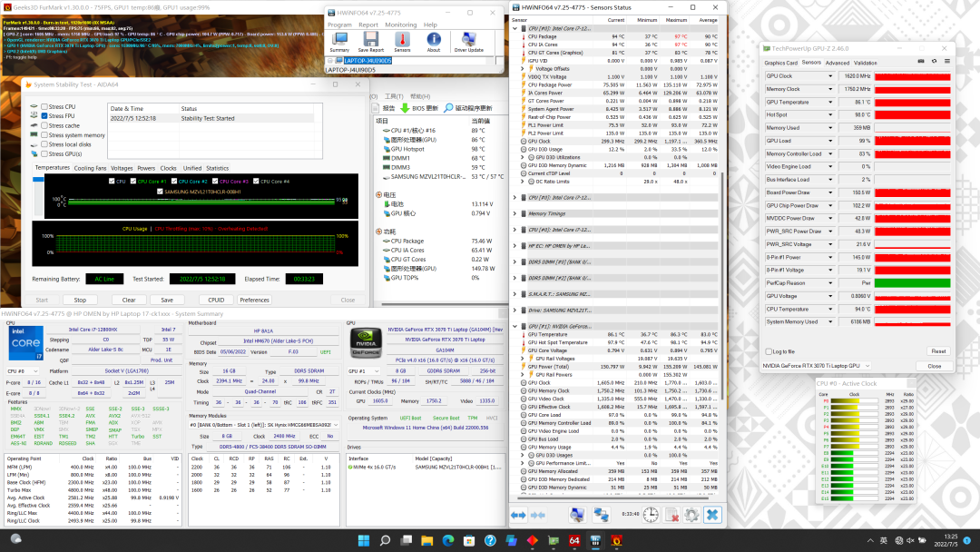This screenshot has height=552, width=980.
Task: Click the Save Report floppy icon
Action: [370, 41]
